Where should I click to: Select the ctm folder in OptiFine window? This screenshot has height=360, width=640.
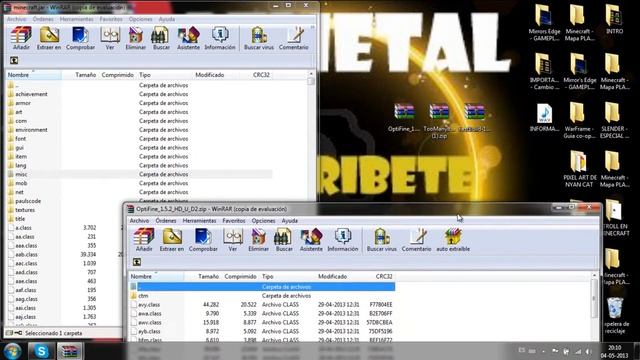point(262,296)
